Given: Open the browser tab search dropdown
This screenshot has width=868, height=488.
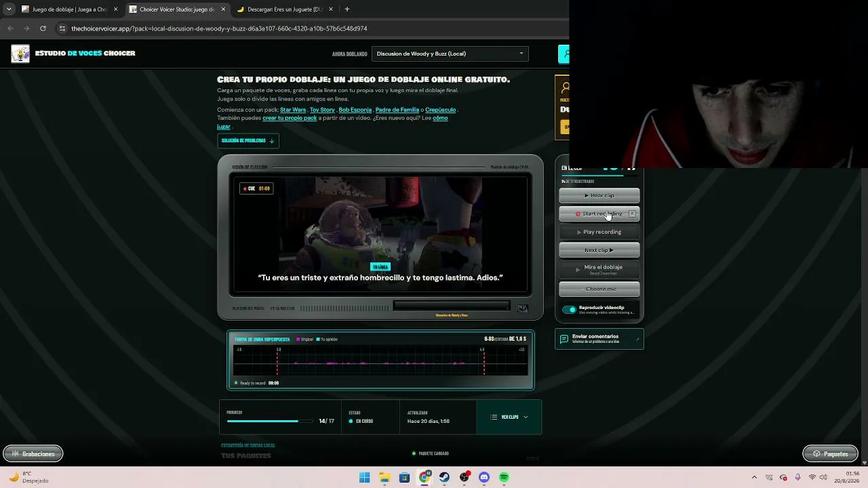Looking at the screenshot, I should (9, 9).
